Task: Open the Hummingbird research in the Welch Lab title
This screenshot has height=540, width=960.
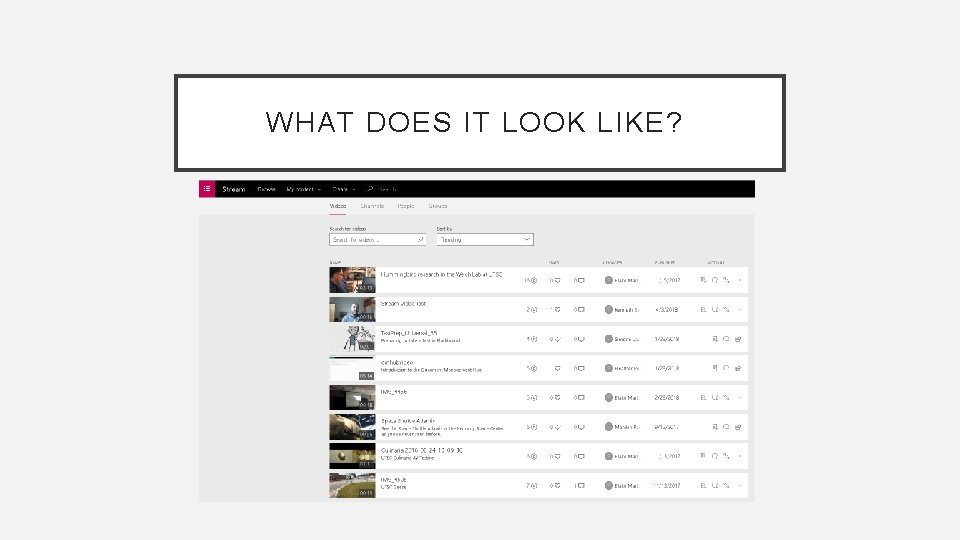Action: (x=441, y=275)
